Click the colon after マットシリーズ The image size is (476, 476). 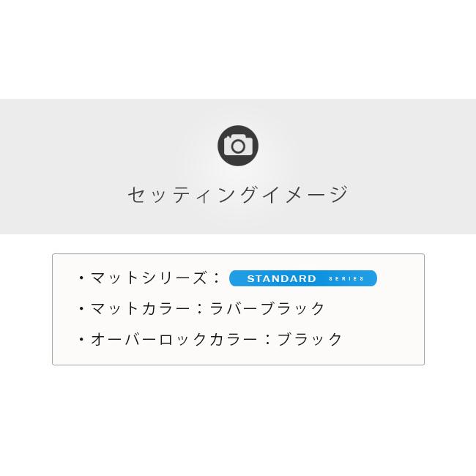point(216,278)
